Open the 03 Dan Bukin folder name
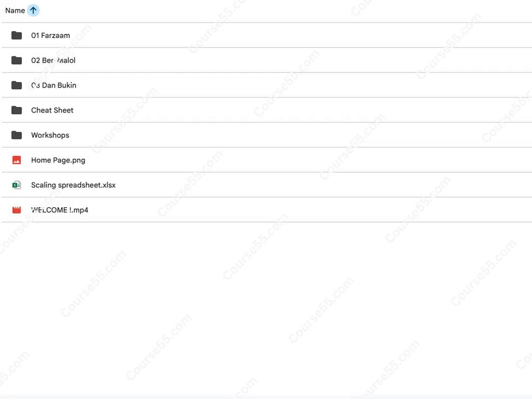 [x=54, y=85]
